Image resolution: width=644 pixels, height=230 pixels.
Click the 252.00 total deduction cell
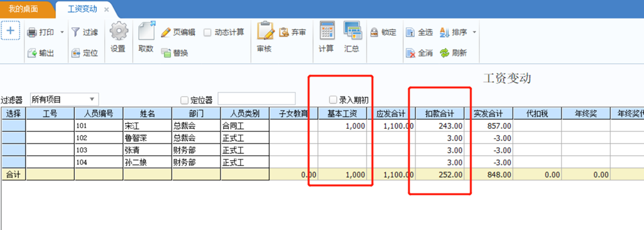[x=439, y=174]
